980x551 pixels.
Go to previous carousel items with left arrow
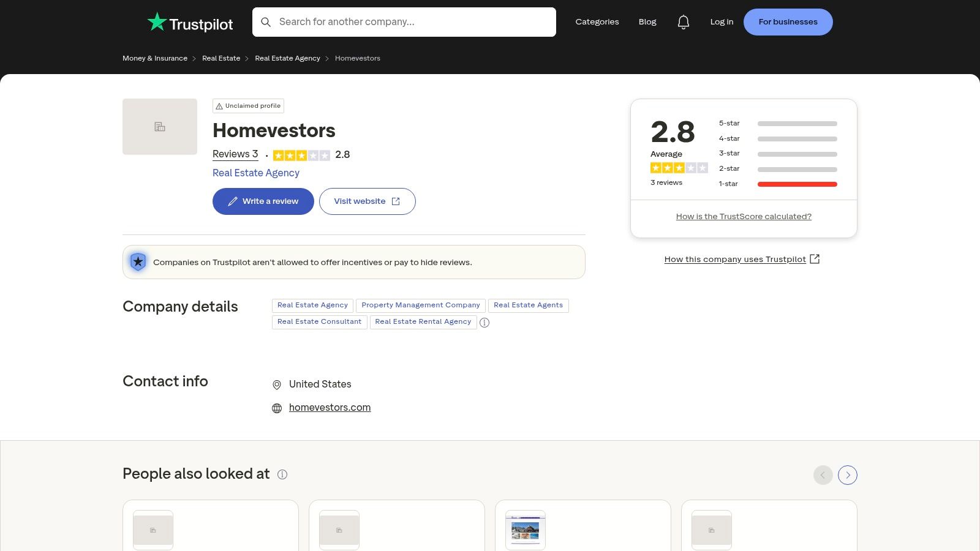823,475
